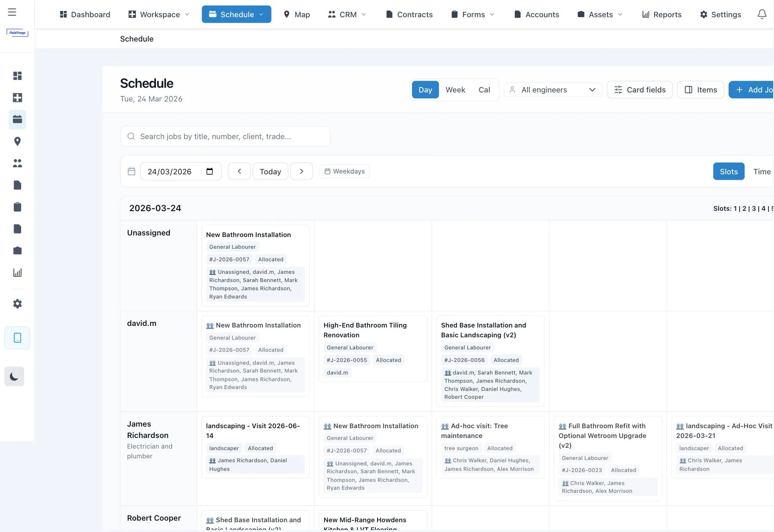The width and height of the screenshot is (774, 532).
Task: Open the hamburger menu icon
Action: (x=12, y=12)
